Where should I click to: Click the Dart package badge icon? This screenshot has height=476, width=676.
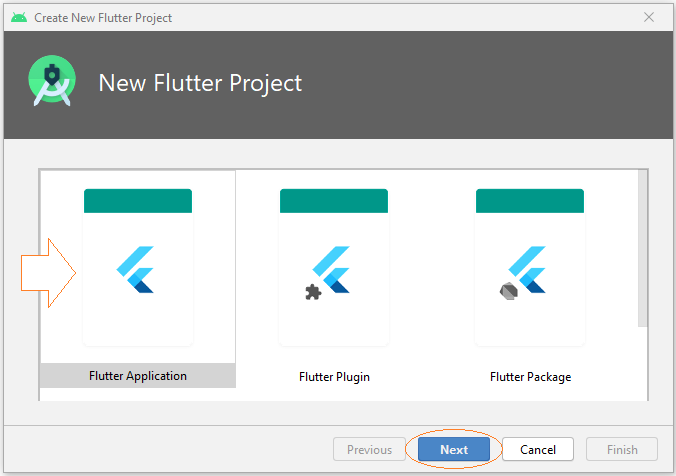coord(509,291)
